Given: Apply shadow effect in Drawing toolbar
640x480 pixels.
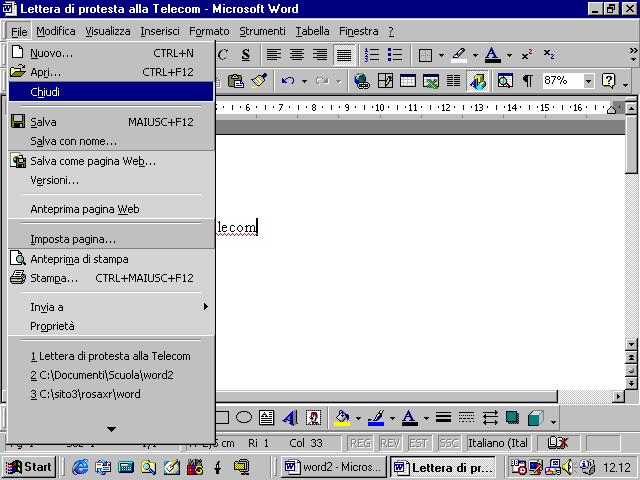Looking at the screenshot, I should click(x=512, y=418).
